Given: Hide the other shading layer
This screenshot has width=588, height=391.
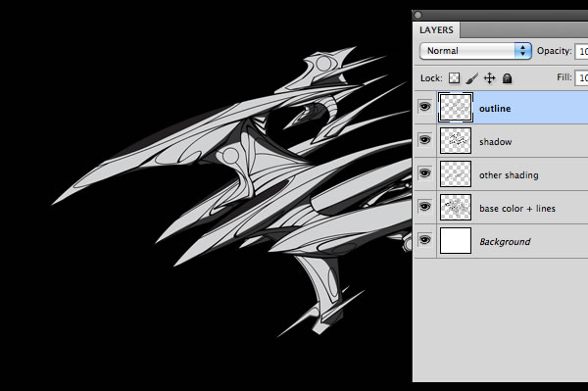Looking at the screenshot, I should pos(424,173).
